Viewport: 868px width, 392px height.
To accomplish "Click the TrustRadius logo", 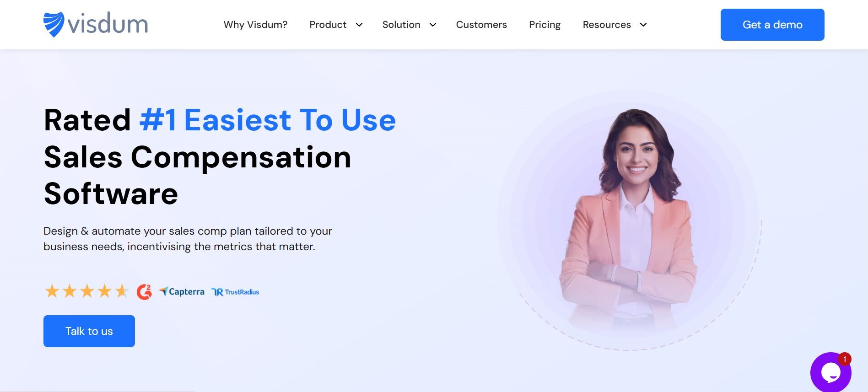I will (x=235, y=292).
